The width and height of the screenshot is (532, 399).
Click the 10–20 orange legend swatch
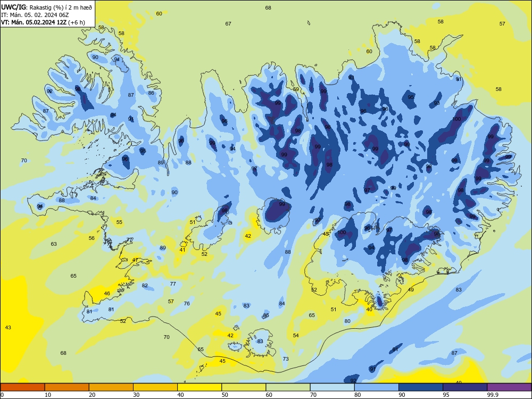(67, 387)
